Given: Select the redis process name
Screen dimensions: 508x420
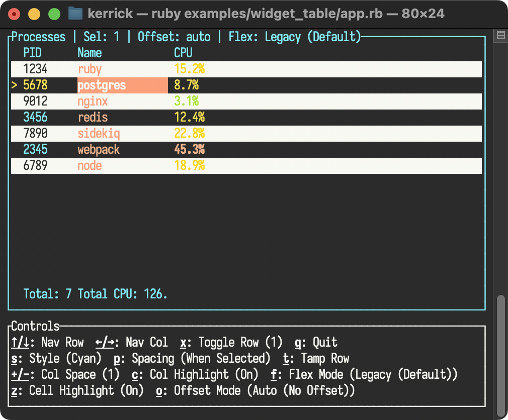Looking at the screenshot, I should (x=93, y=117).
